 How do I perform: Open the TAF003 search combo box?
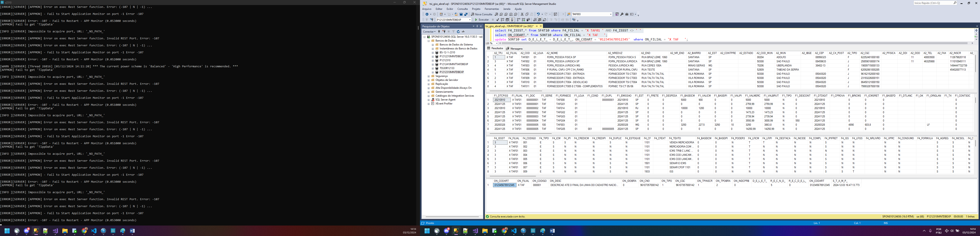611,14
